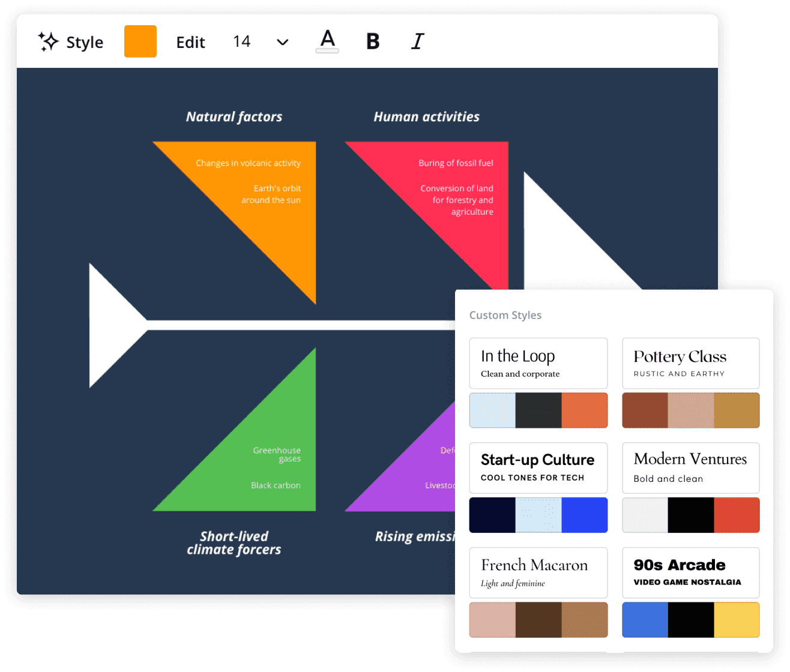The height and width of the screenshot is (672, 790).
Task: Toggle italic text formatting
Action: [x=417, y=41]
